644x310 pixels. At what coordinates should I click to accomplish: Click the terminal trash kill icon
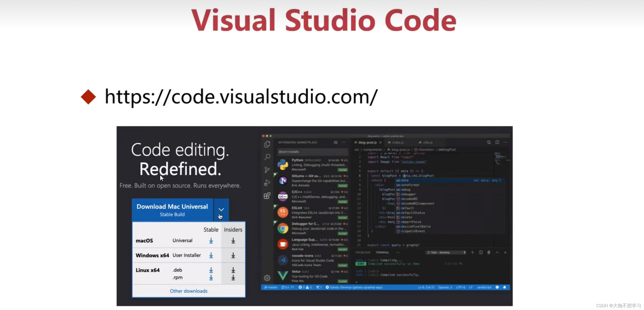489,253
